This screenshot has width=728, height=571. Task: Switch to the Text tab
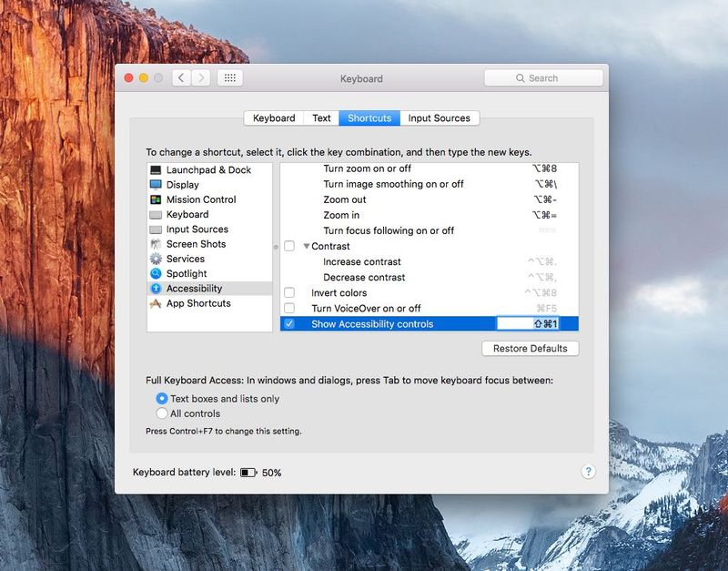pyautogui.click(x=321, y=118)
